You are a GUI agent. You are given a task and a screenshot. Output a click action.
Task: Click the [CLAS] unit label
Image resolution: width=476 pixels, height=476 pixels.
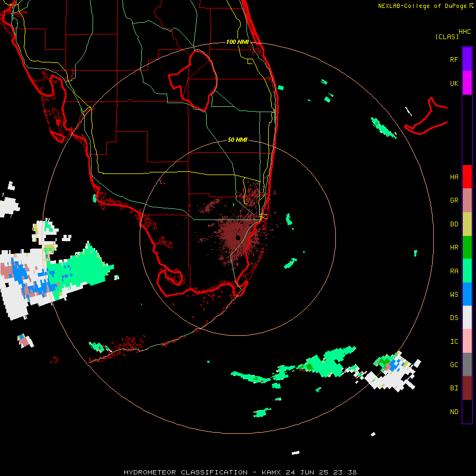coord(447,37)
